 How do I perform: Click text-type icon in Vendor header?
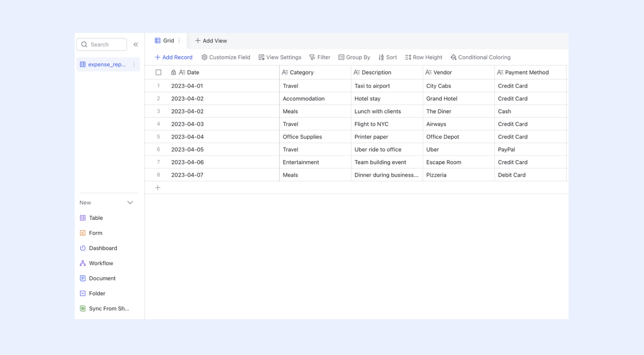[428, 72]
